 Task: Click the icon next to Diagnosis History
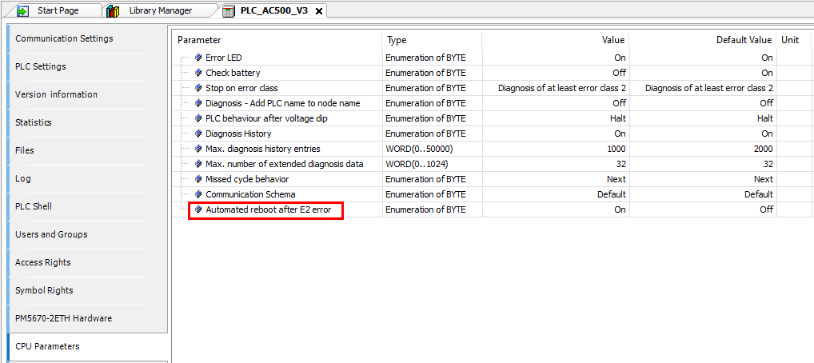tap(198, 133)
